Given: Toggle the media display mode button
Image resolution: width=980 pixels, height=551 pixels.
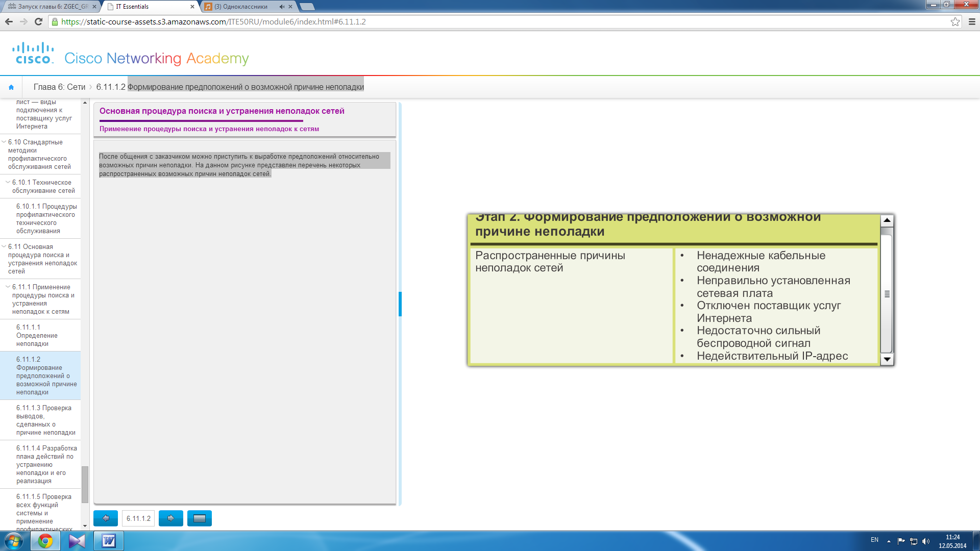Looking at the screenshot, I should tap(200, 518).
